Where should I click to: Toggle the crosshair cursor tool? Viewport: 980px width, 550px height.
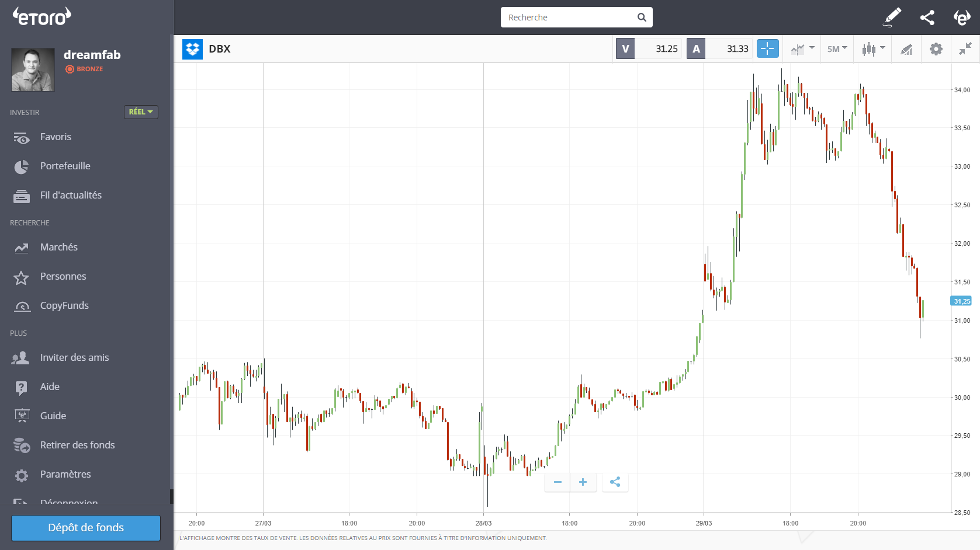(767, 48)
